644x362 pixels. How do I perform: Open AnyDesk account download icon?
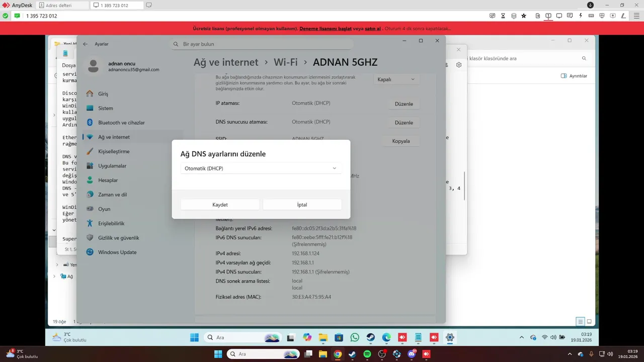pos(590,5)
